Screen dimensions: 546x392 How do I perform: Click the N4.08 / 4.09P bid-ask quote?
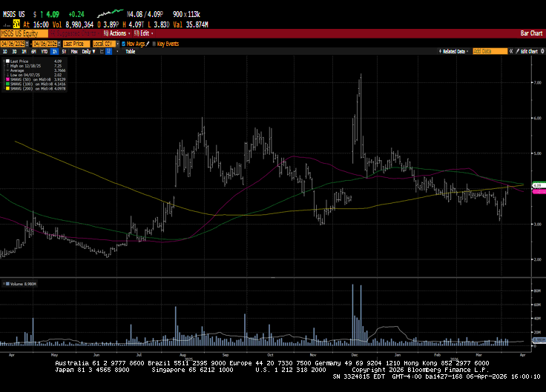pyautogui.click(x=145, y=14)
